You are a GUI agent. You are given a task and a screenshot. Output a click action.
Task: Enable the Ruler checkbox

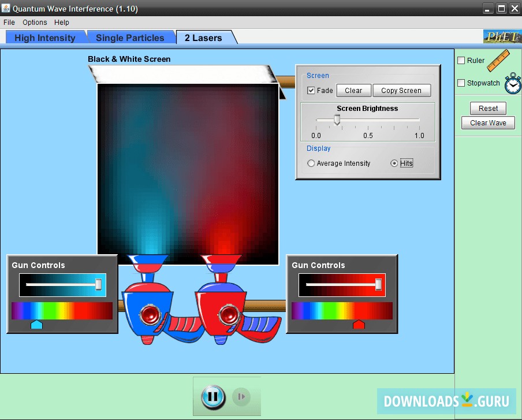click(461, 61)
